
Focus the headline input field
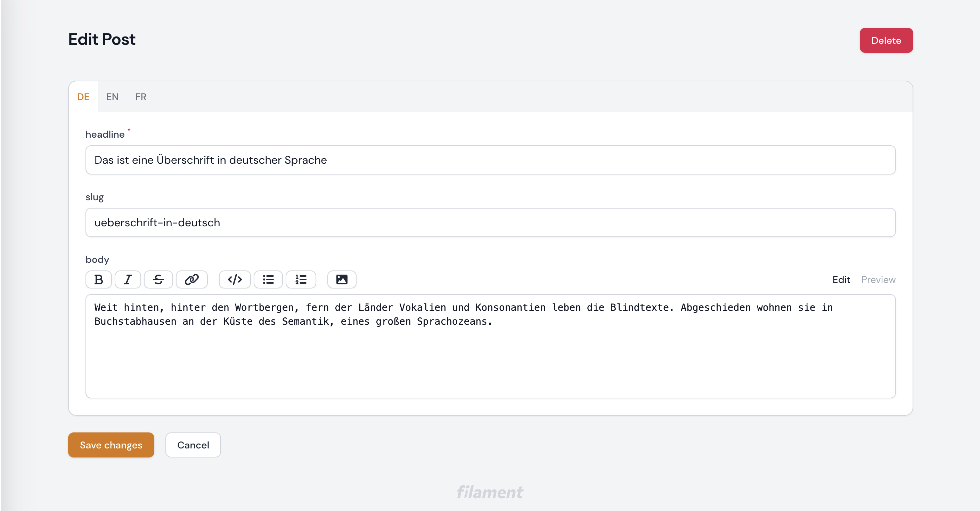tap(490, 160)
